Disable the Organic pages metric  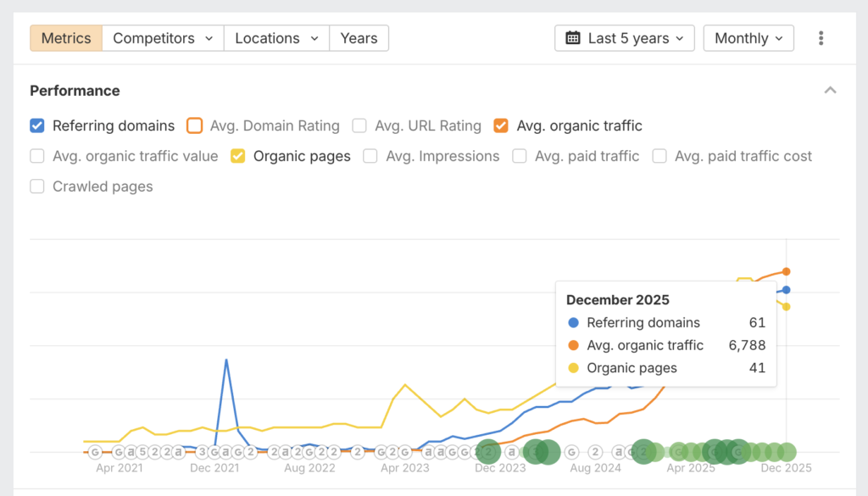coord(238,156)
